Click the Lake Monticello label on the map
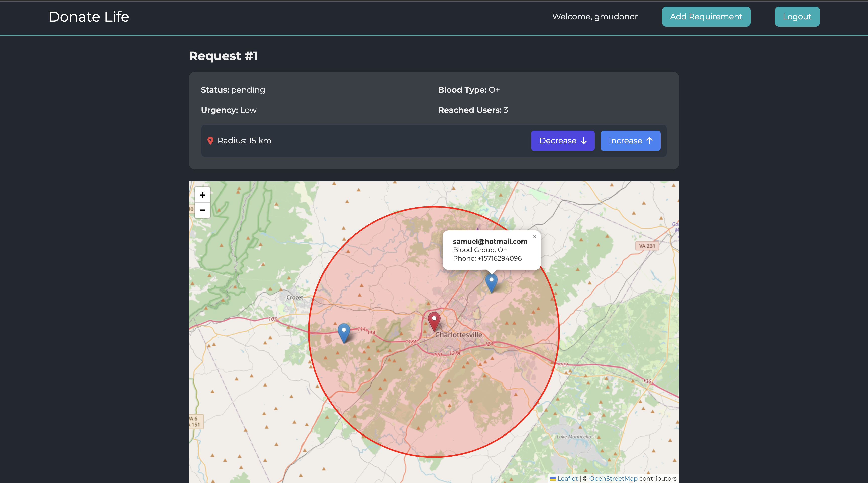868x483 pixels. pos(573,437)
